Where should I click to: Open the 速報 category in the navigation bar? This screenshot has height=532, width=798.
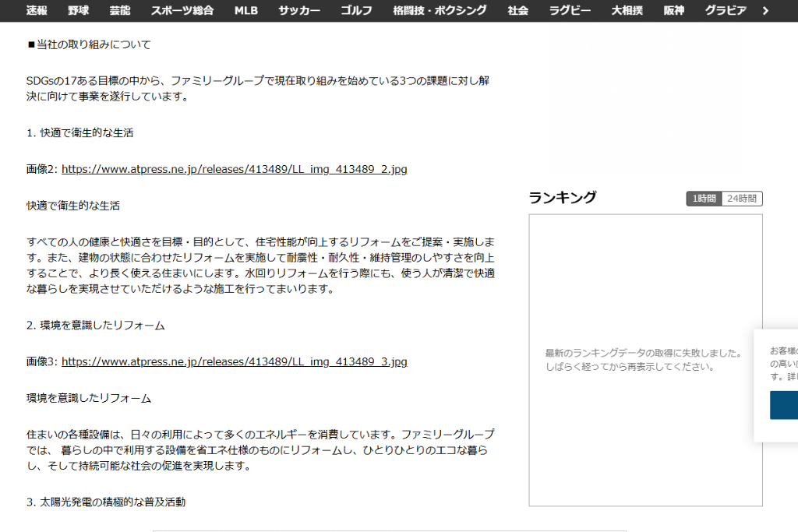point(37,10)
